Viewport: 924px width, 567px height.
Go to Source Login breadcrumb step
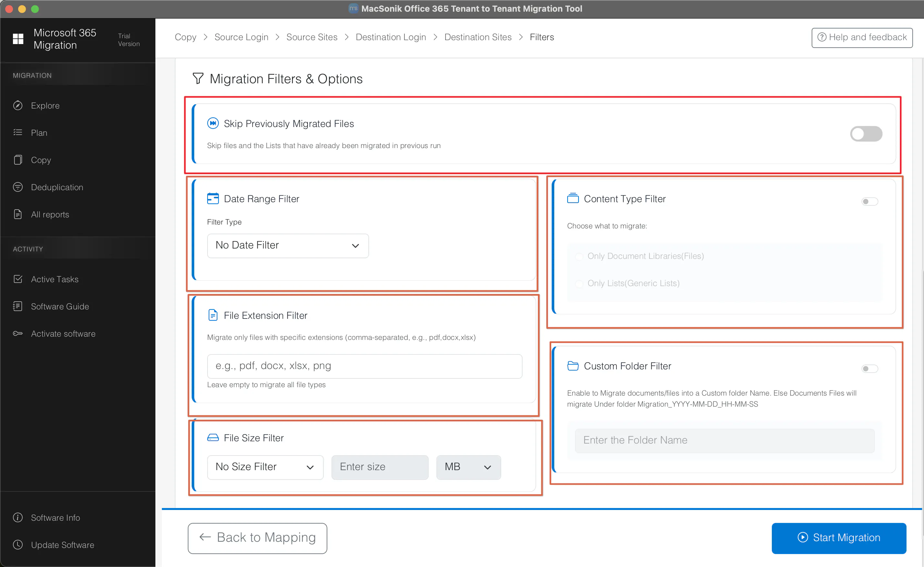click(x=242, y=37)
